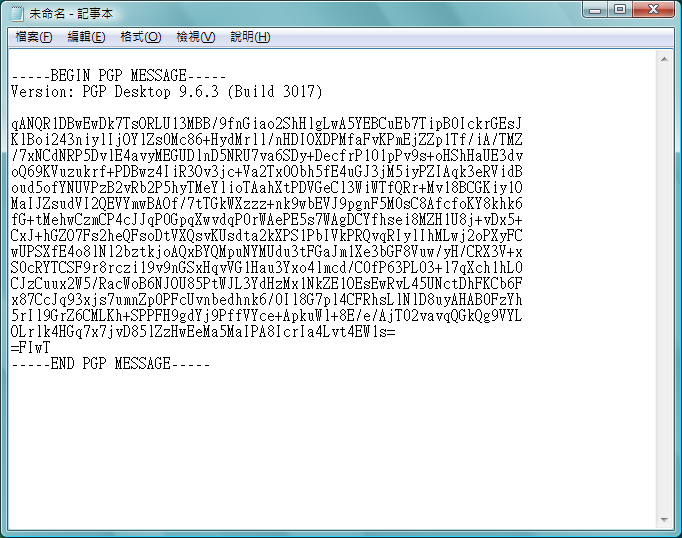Click the title bar text 未命名 - 記事本
The image size is (682, 538).
[71, 14]
